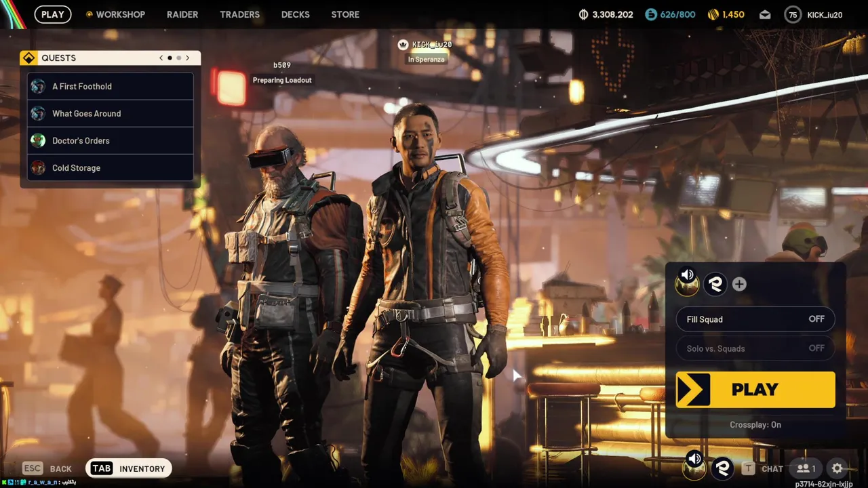This screenshot has width=868, height=488.
Task: Open the STORE tab
Action: coord(345,14)
